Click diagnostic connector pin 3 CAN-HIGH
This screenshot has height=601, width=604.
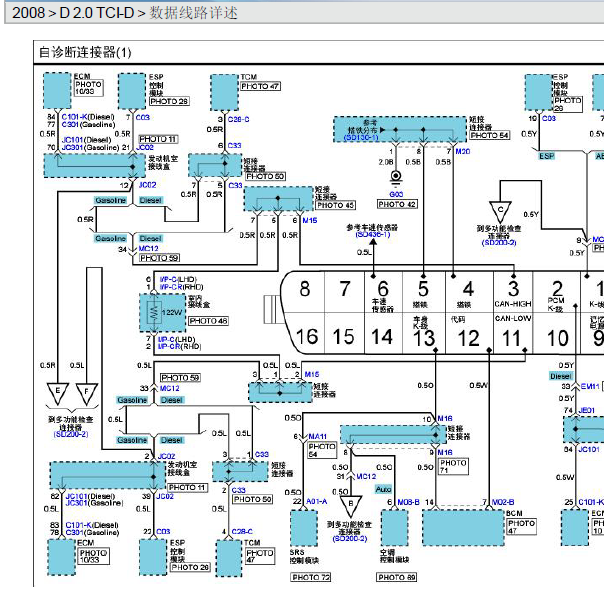tap(513, 293)
